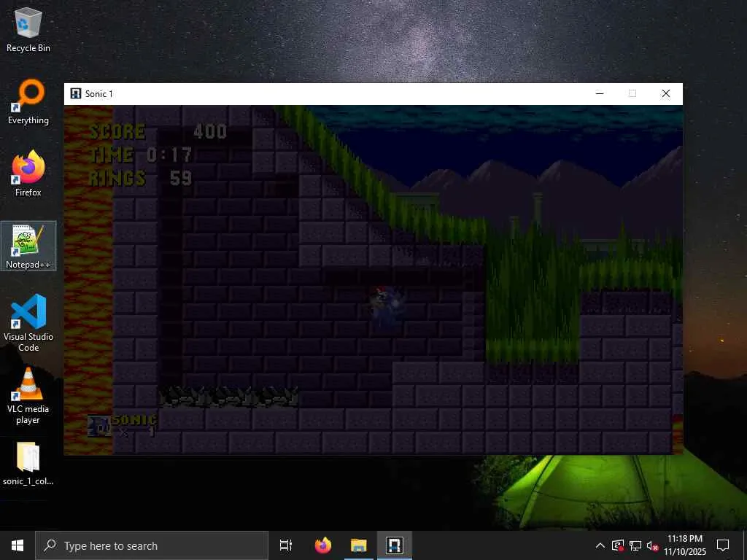The image size is (747, 560).
Task: Open network status tray icon
Action: tap(635, 545)
